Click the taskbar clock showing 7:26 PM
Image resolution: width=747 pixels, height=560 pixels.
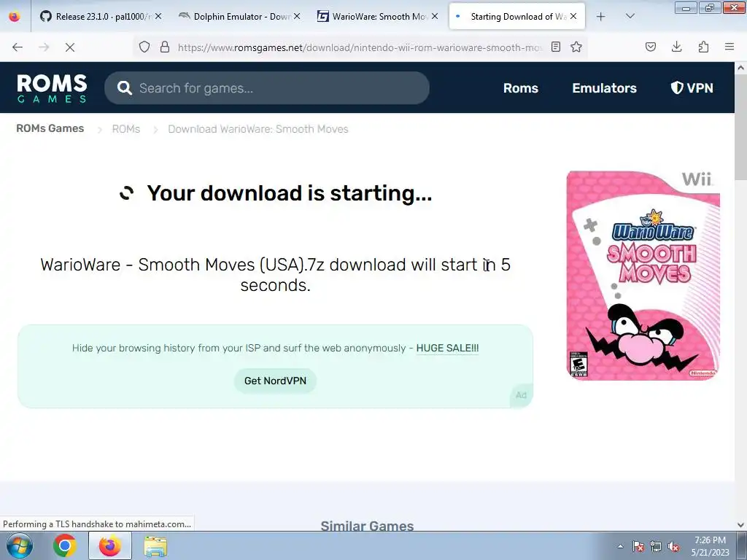(711, 546)
